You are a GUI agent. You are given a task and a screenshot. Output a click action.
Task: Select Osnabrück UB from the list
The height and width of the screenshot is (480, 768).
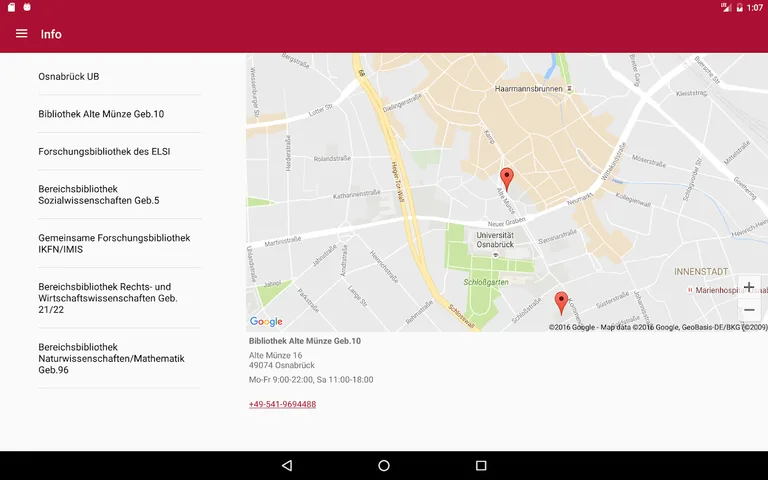(x=120, y=76)
